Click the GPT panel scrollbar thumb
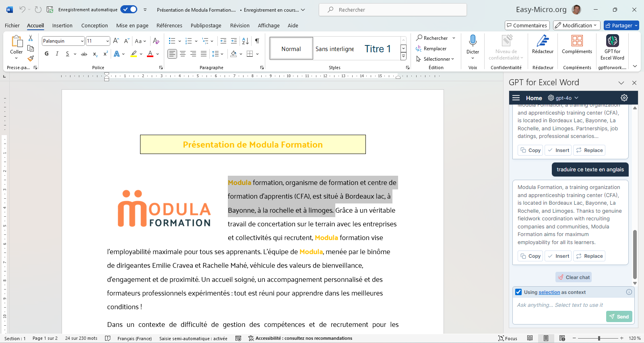Image resolution: width=644 pixels, height=343 pixels. pyautogui.click(x=635, y=255)
